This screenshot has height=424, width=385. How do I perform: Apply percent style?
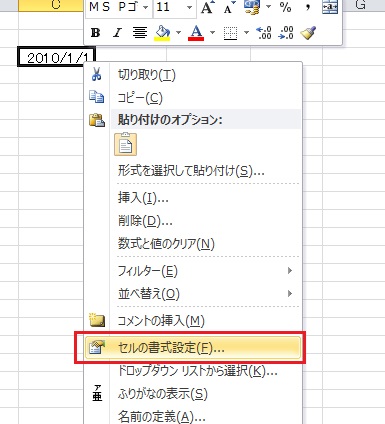(285, 7)
